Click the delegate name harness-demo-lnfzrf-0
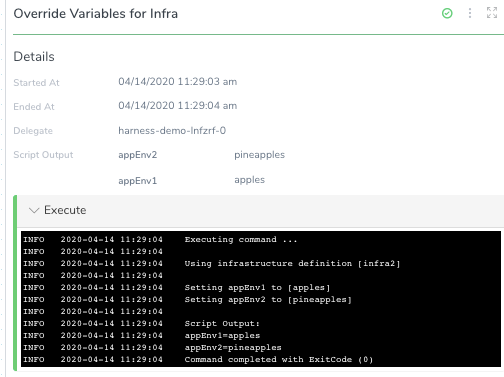The image size is (504, 377). click(172, 130)
